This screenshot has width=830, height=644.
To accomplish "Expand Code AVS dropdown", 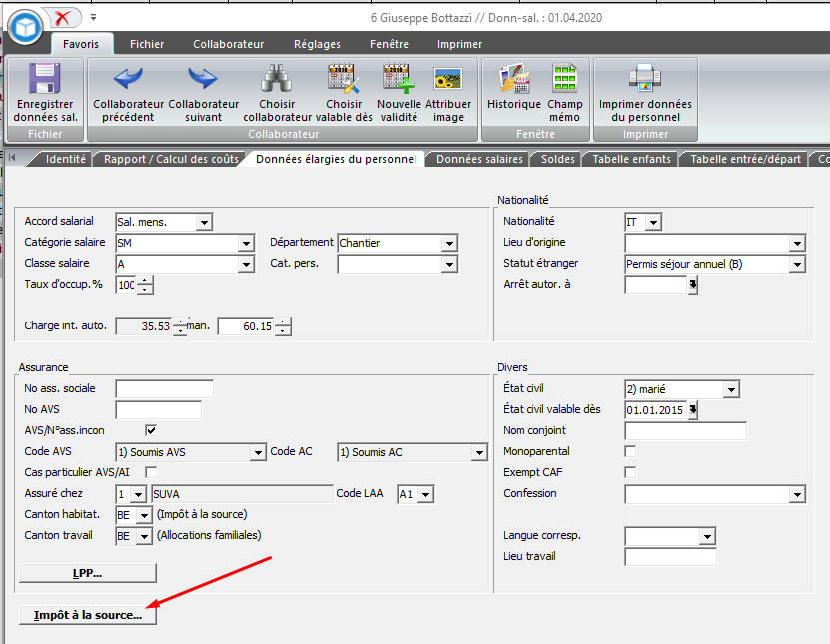I will click(258, 452).
